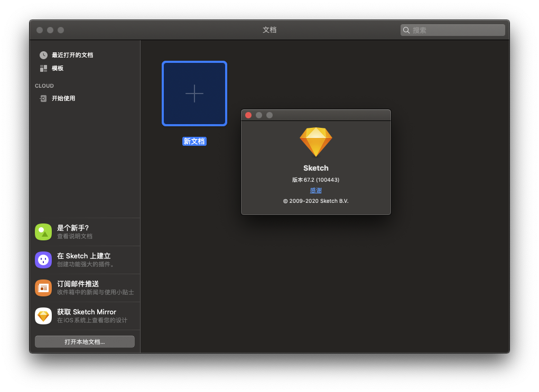Open the 在 Sketch 上建立 plugins entry
Image resolution: width=539 pixels, height=392 pixels.
coord(85,260)
